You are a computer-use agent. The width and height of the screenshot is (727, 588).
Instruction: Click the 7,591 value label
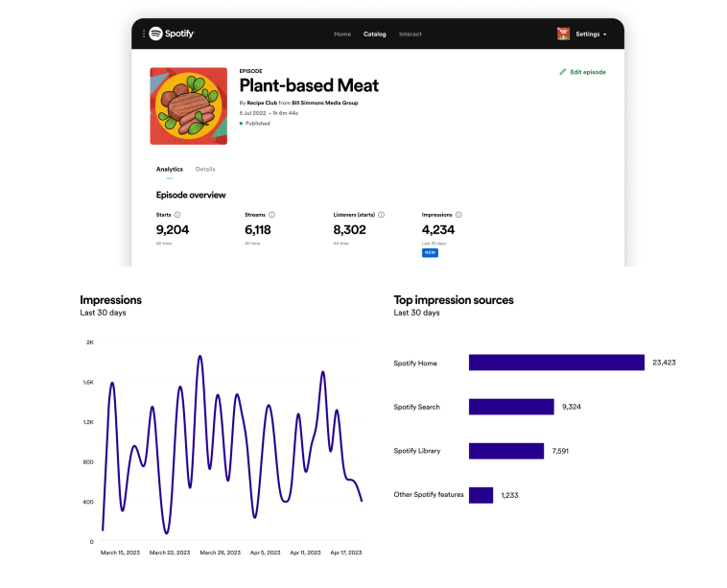[x=560, y=451]
